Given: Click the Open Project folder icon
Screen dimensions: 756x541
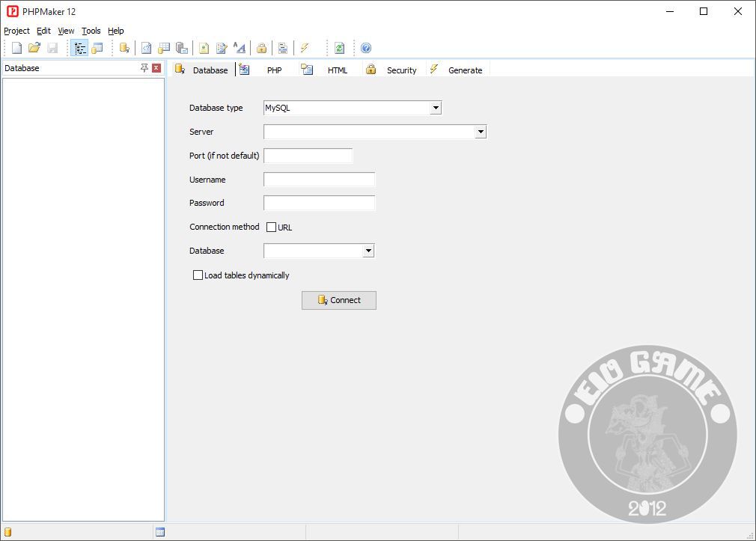Looking at the screenshot, I should point(34,48).
